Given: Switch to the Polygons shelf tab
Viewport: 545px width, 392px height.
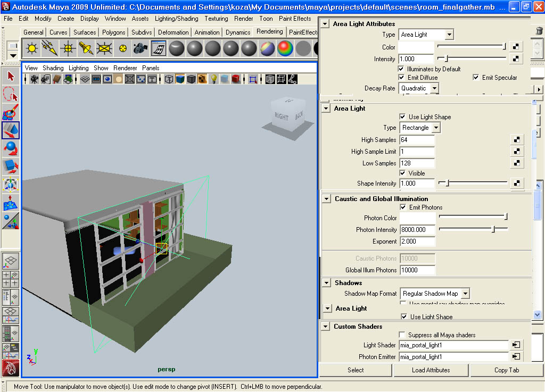Looking at the screenshot, I should coord(114,32).
